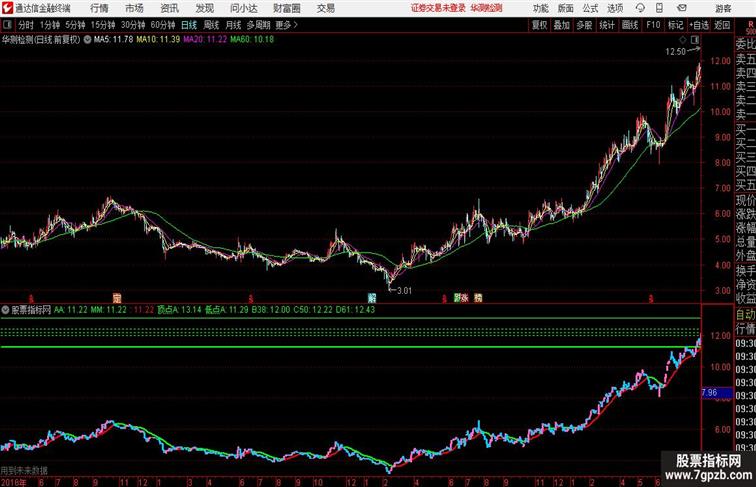
Task: Open F10 company info
Action: coord(653,25)
